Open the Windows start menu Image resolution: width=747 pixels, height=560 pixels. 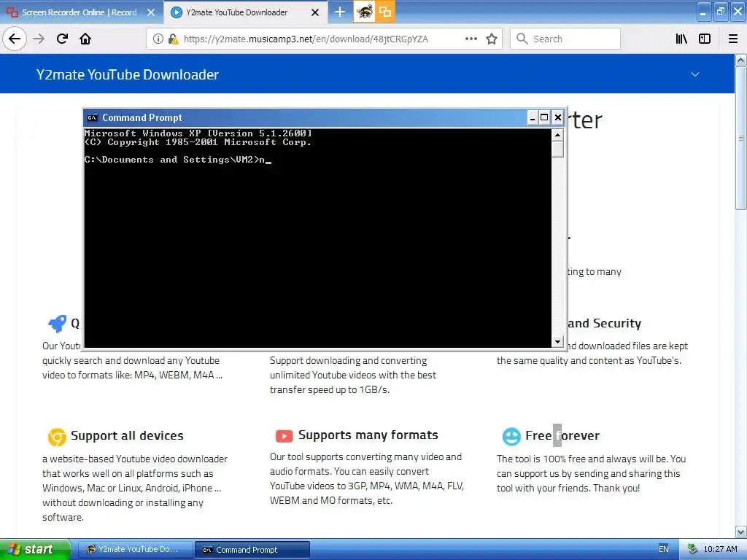click(x=36, y=550)
